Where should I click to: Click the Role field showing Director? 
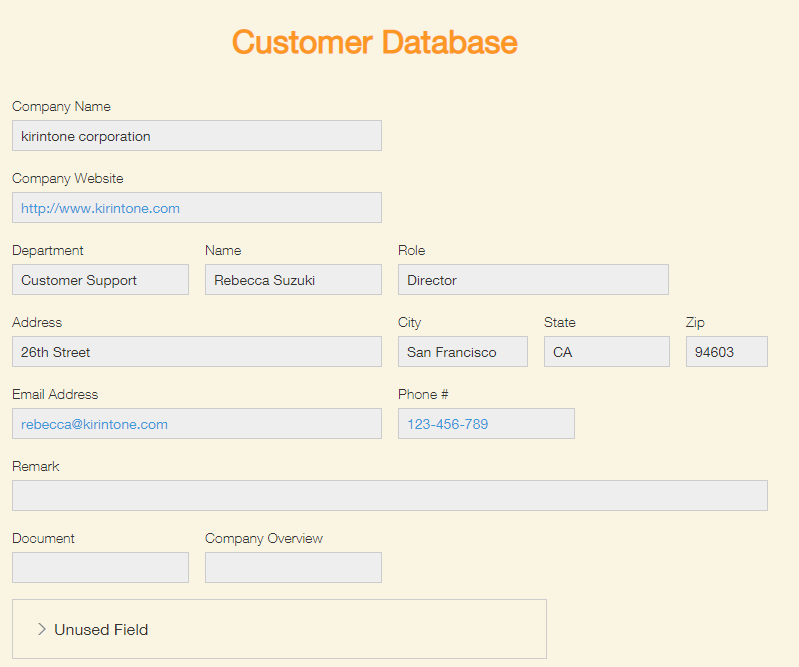pos(532,280)
